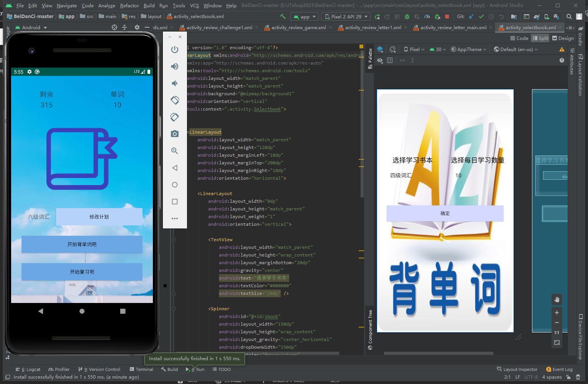Open API 30 version dropdown
The height and width of the screenshot is (384, 588).
point(438,49)
